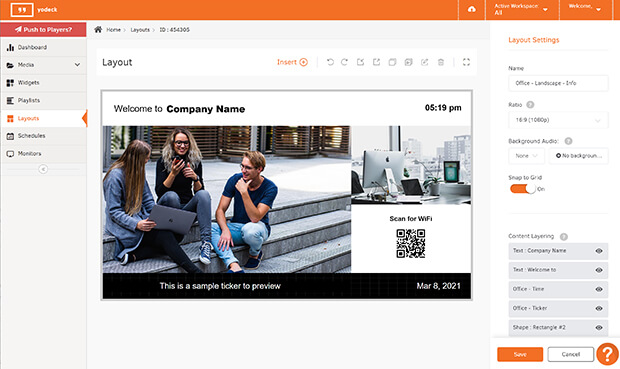
Task: Follow the Layouts breadcrumb link
Action: [140, 30]
